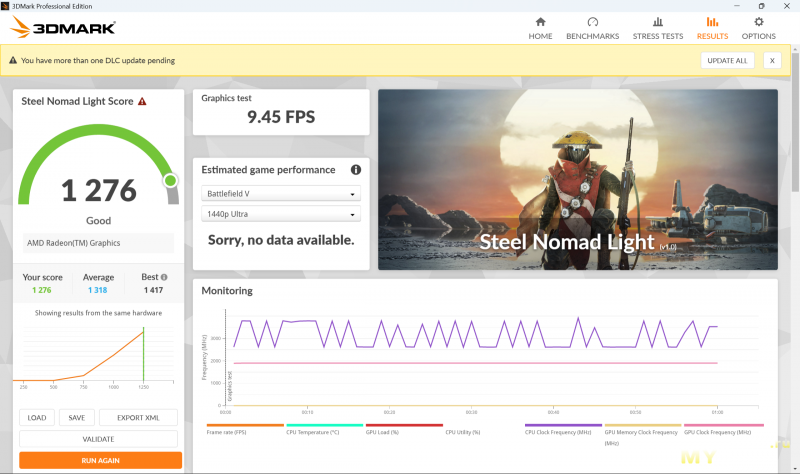Open the Stress Tests icon
The image size is (800, 474).
click(x=657, y=22)
